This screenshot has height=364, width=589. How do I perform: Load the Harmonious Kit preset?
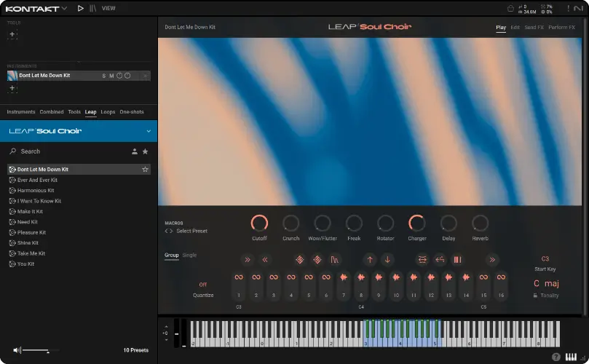point(36,191)
